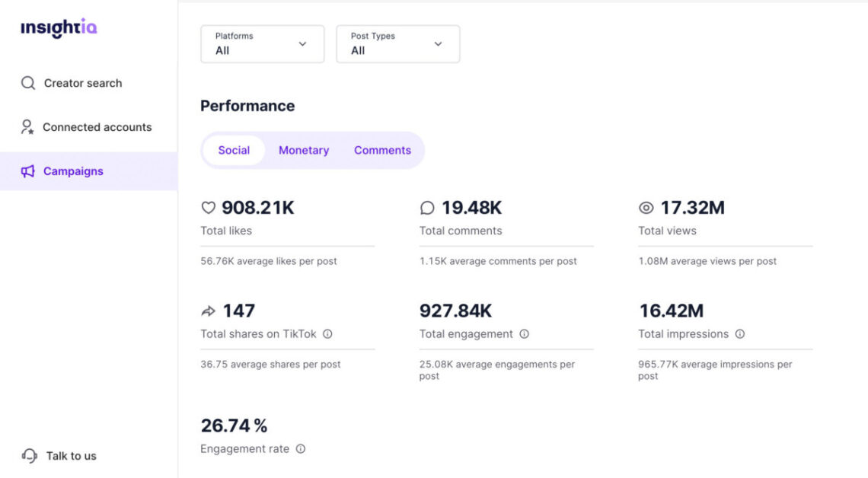
Task: Click the comment bubble icon beside 19.48K
Action: point(427,207)
